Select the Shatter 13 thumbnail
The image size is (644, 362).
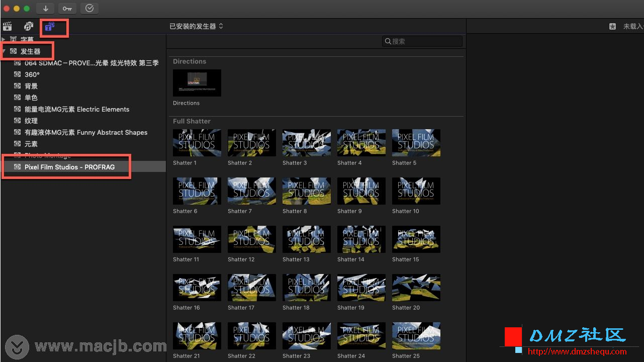(x=307, y=239)
